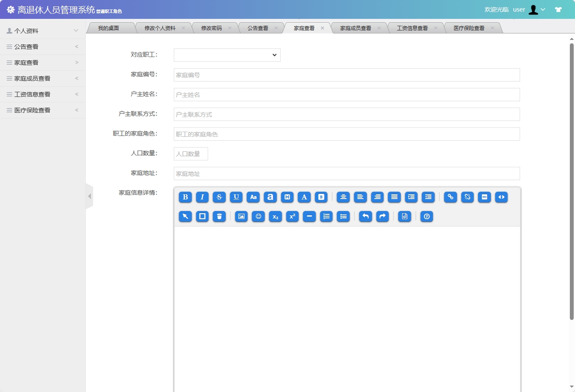Undo the last editor action
Image resolution: width=575 pixels, height=392 pixels.
[x=366, y=217]
